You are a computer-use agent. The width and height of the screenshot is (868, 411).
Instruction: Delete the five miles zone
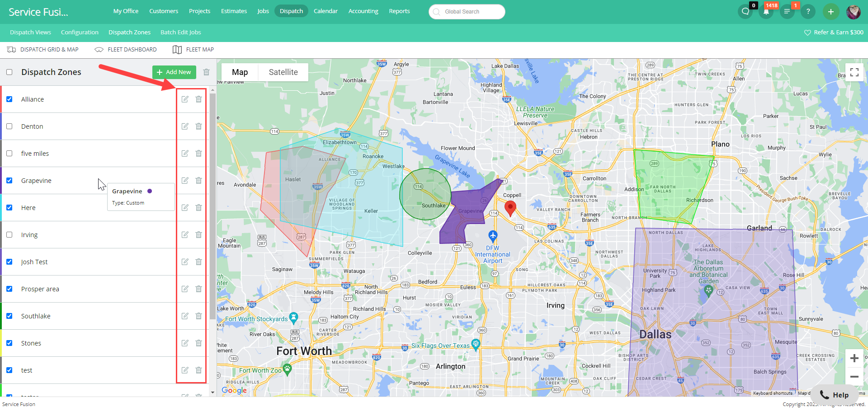click(198, 154)
